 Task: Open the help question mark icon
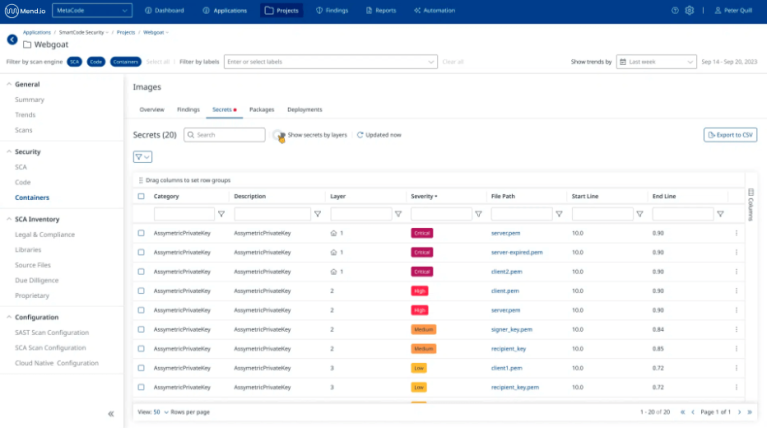(675, 10)
